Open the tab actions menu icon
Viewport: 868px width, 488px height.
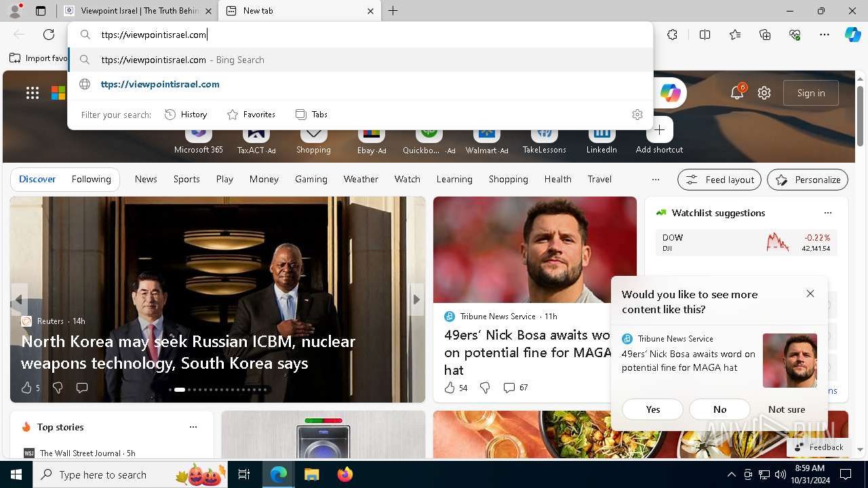[41, 11]
